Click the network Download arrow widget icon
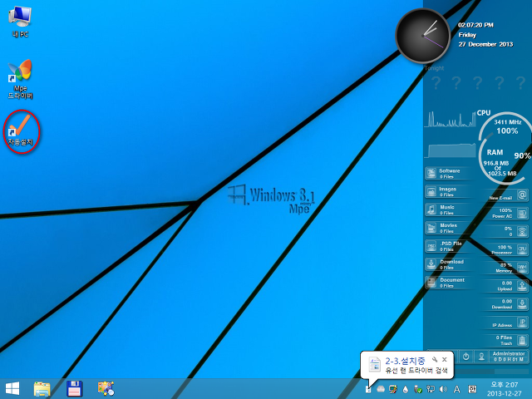This screenshot has width=532, height=399. point(523,303)
